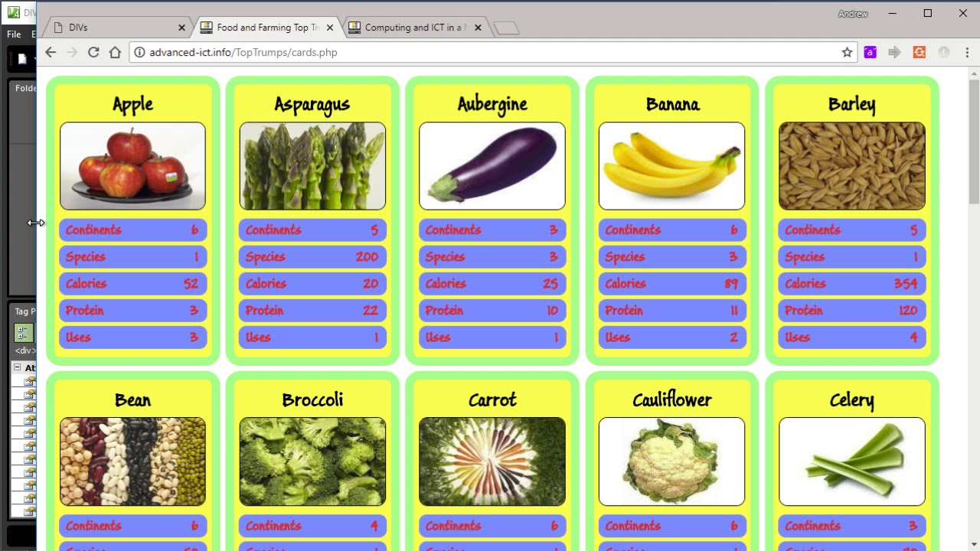Open a new browser tab

pos(506,28)
